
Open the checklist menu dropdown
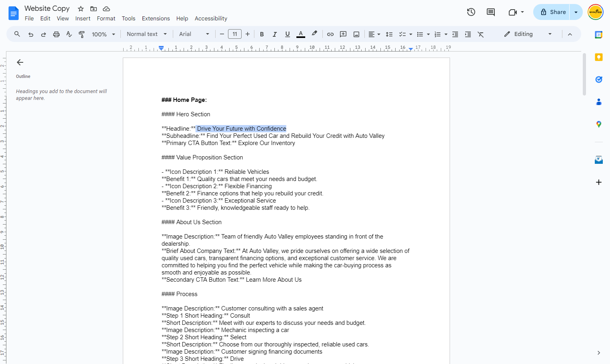coord(406,34)
